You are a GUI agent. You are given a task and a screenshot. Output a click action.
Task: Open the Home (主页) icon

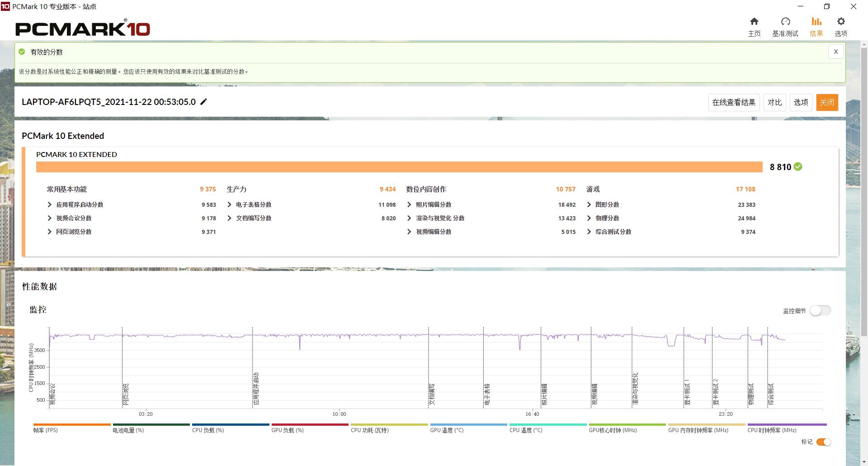[754, 27]
